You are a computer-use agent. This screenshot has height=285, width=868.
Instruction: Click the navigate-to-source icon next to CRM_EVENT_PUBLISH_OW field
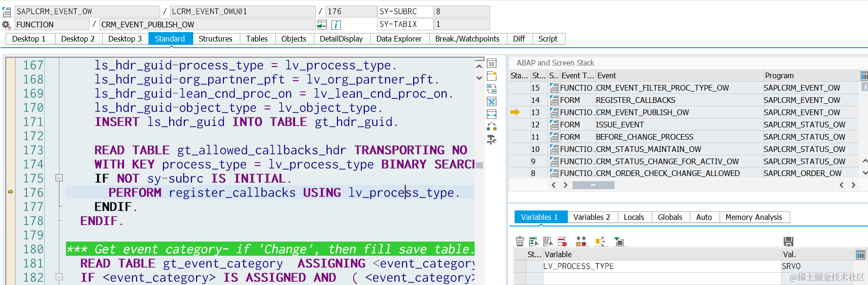pyautogui.click(x=322, y=25)
